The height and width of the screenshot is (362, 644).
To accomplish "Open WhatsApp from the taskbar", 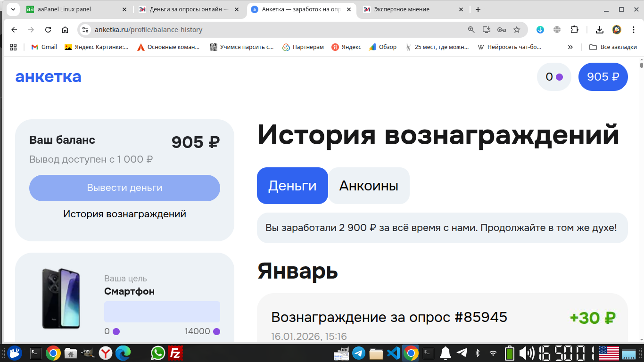I will pyautogui.click(x=157, y=353).
